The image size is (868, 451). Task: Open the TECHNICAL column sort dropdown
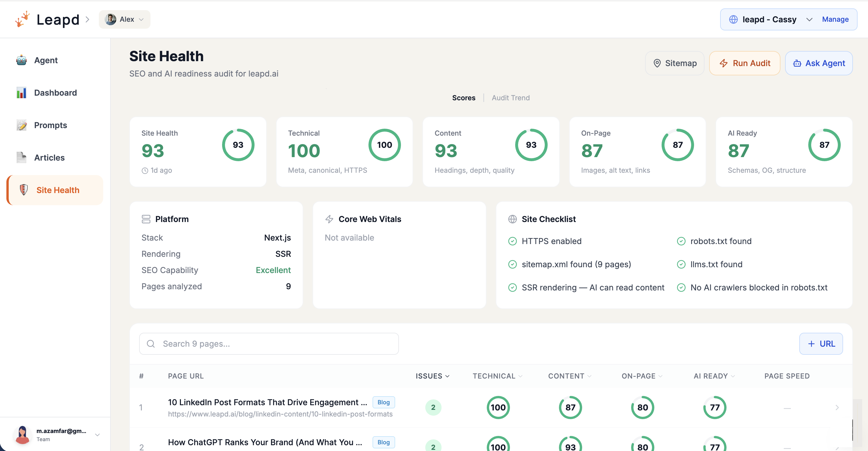point(521,376)
